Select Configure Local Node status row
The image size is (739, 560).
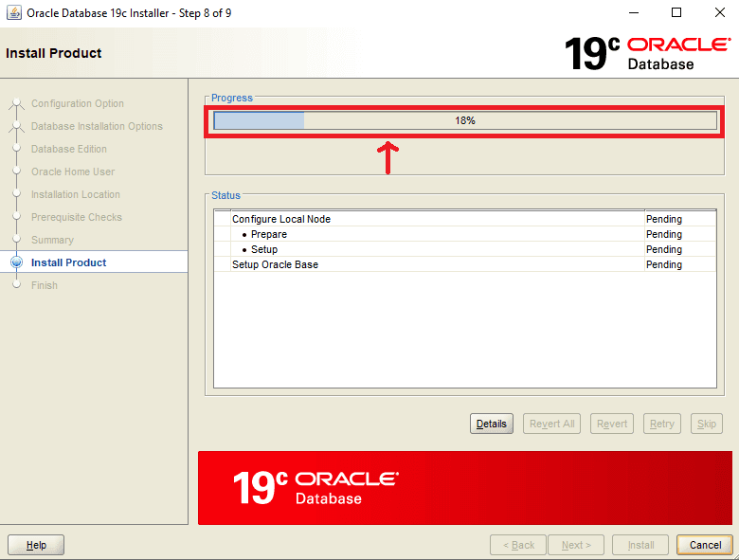pyautogui.click(x=281, y=219)
